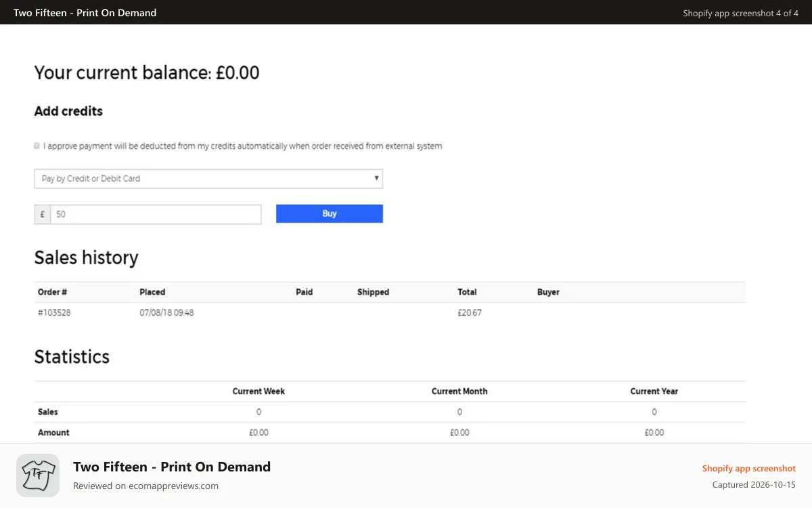Click the Order # column header

pos(52,292)
